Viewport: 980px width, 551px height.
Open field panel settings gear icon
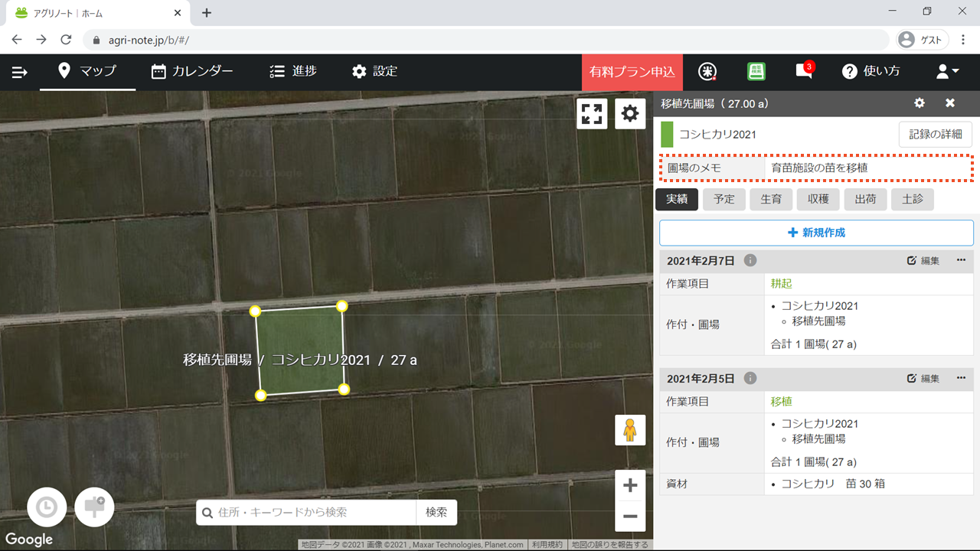pos(920,103)
